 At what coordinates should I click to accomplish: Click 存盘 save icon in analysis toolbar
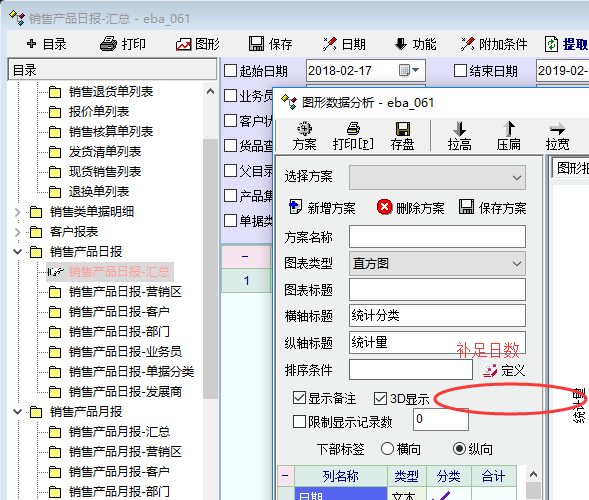click(402, 129)
